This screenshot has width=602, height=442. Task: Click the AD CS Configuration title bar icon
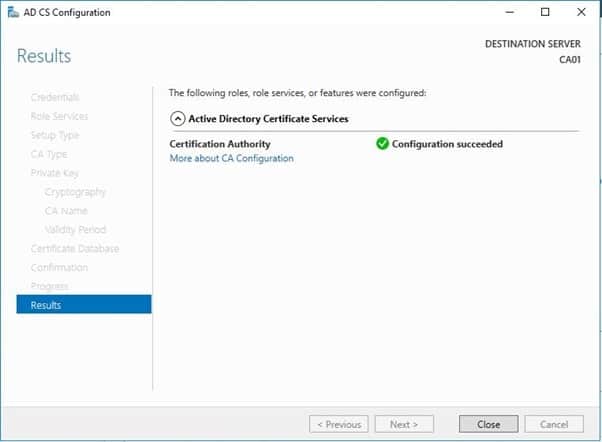click(13, 12)
